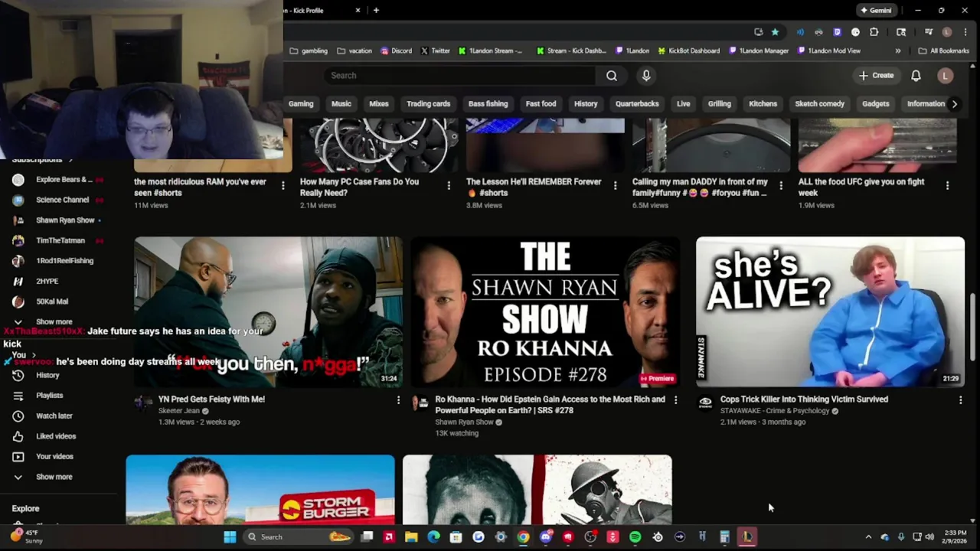The height and width of the screenshot is (551, 980).
Task: Open the Windows Start menu
Action: (230, 537)
